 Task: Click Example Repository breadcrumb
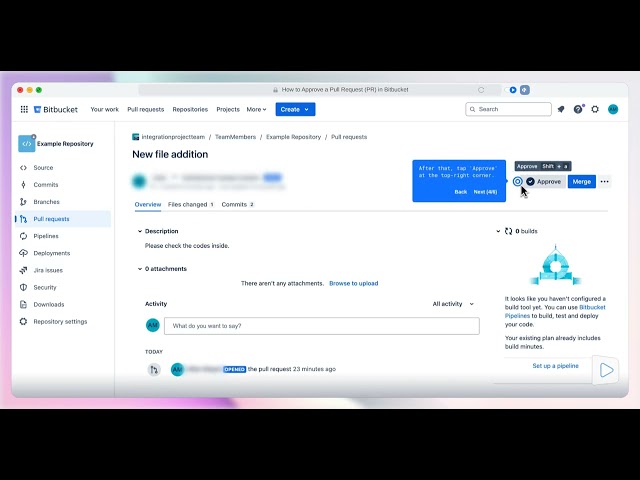tap(293, 137)
